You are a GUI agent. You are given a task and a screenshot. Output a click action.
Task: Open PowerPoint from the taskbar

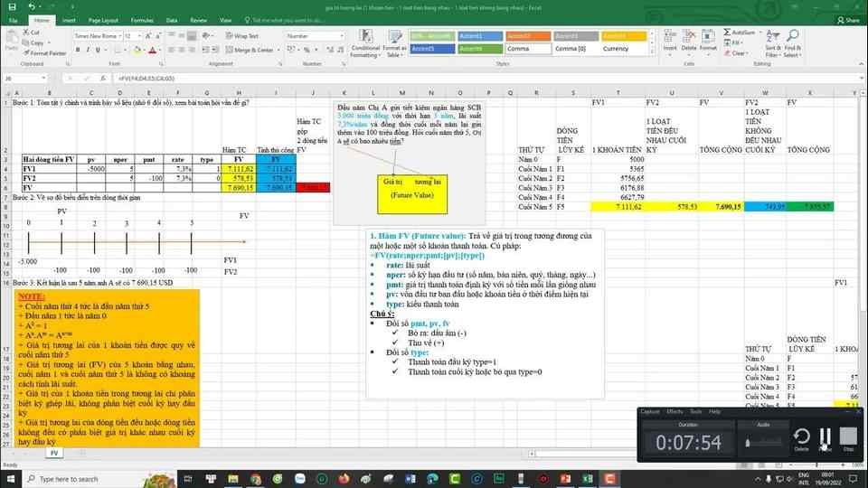coord(565,479)
